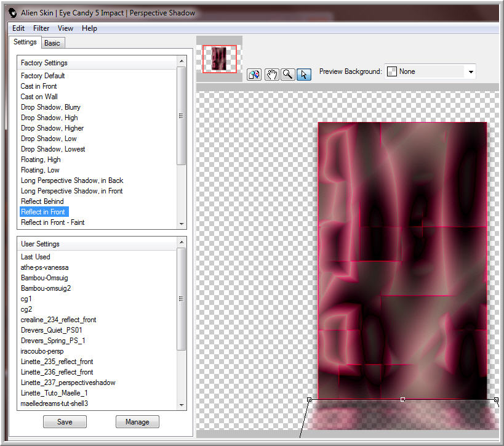Select Drevers_Spring_PS_1 user setting
This screenshot has width=504, height=446.
(x=53, y=341)
